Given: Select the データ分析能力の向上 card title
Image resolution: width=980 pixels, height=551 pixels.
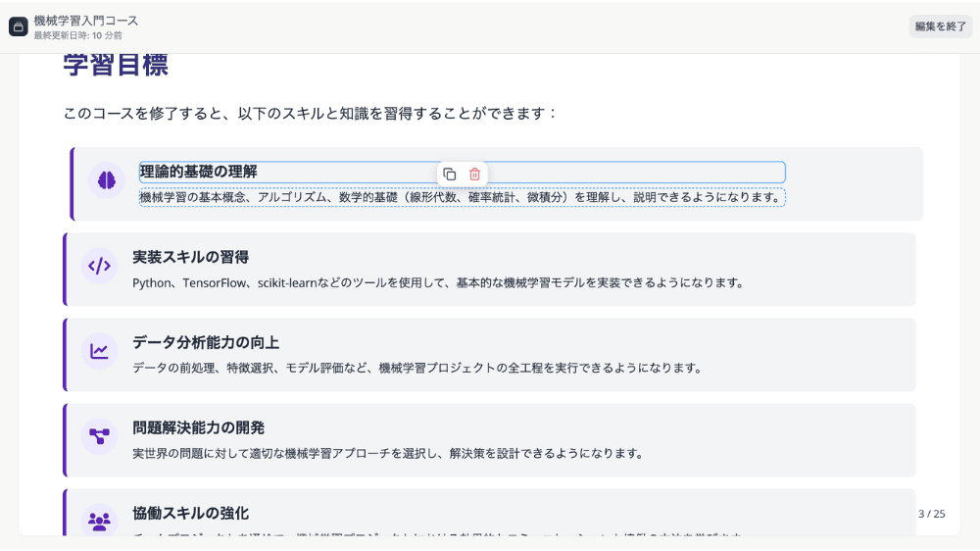Looking at the screenshot, I should [x=206, y=342].
